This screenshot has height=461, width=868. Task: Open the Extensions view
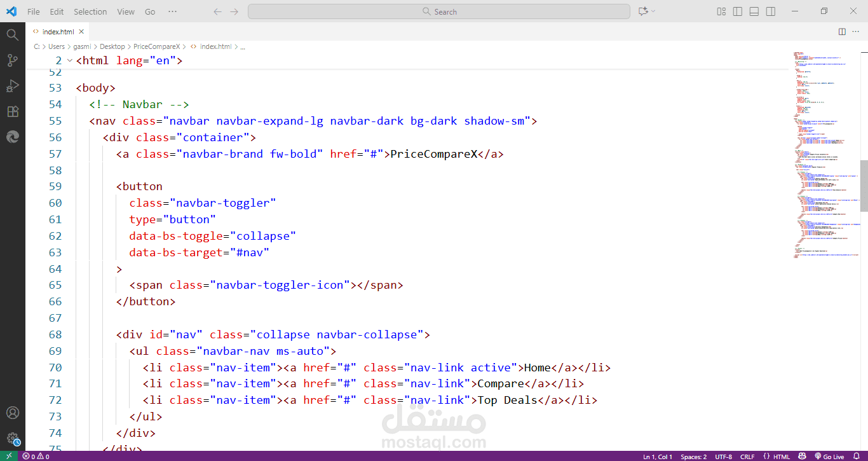[x=12, y=111]
